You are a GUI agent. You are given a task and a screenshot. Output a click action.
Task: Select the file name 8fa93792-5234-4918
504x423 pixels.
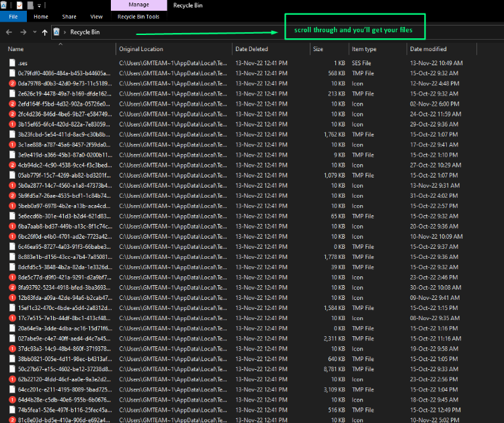pos(65,288)
